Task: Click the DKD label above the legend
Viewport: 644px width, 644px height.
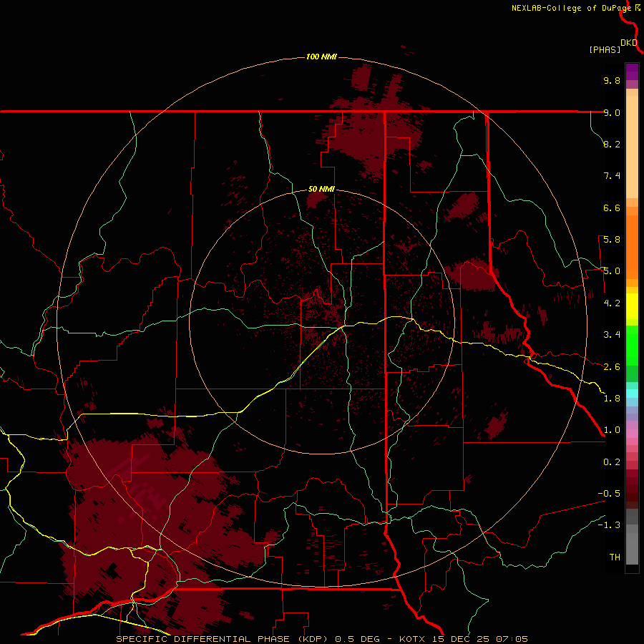Action: (x=629, y=43)
